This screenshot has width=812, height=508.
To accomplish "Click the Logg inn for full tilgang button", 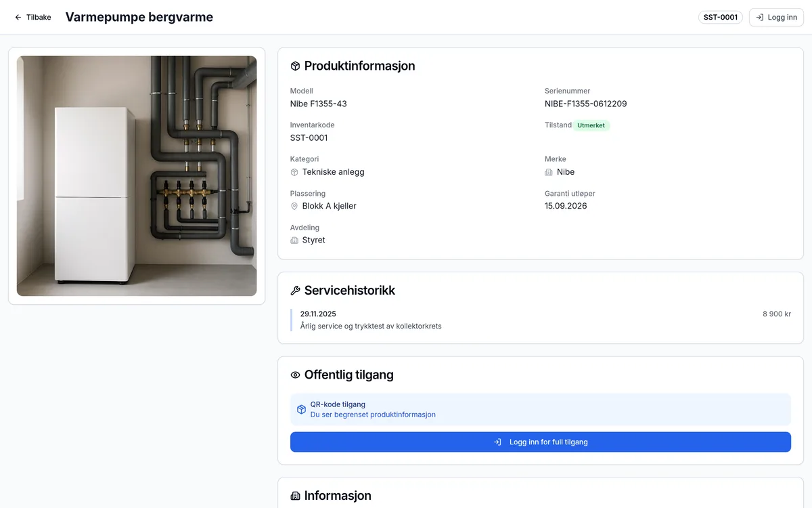I will point(541,442).
